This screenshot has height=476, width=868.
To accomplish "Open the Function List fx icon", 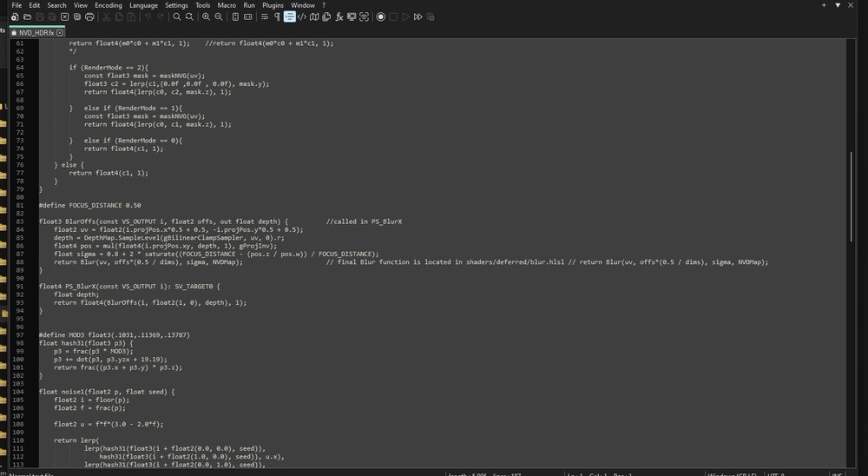I will point(339,17).
